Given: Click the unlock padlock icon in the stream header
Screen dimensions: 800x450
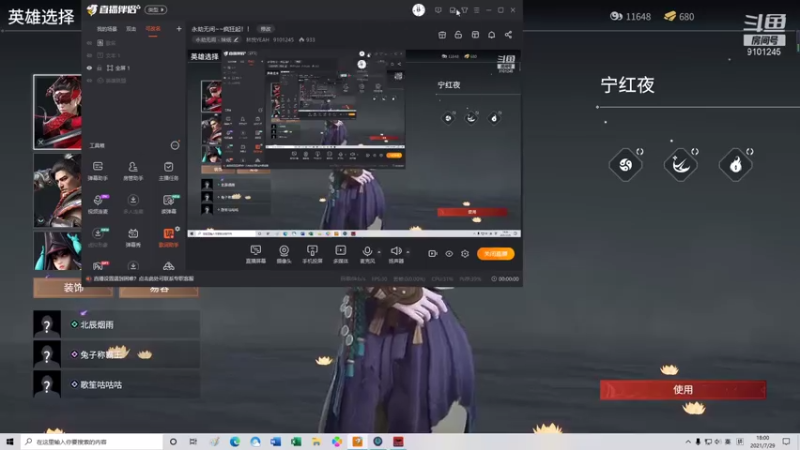Looking at the screenshot, I should tap(458, 35).
